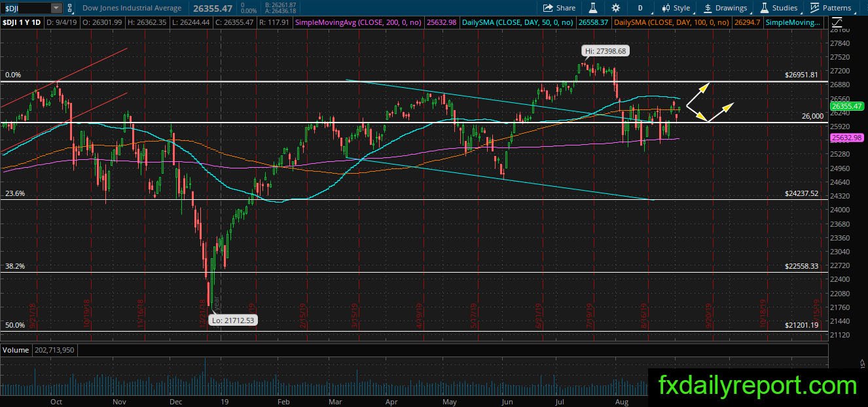Click the Volume panel label
868x407 pixels.
tap(16, 350)
